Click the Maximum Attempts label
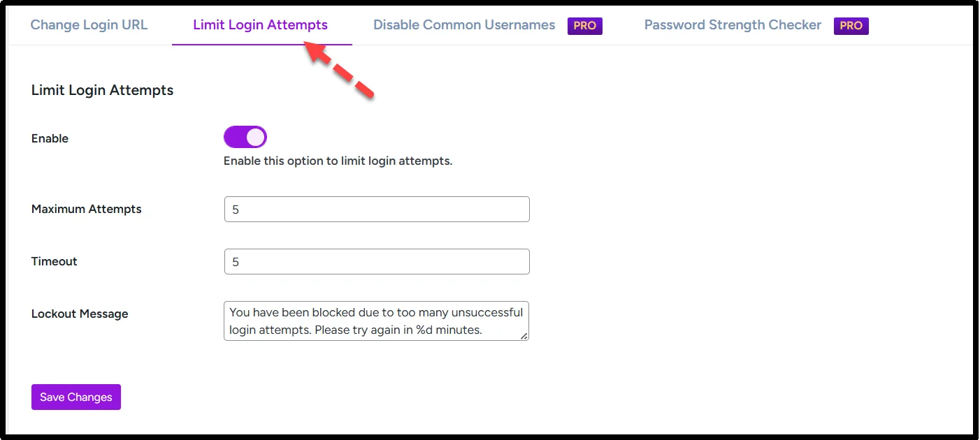980x440 pixels. [86, 208]
